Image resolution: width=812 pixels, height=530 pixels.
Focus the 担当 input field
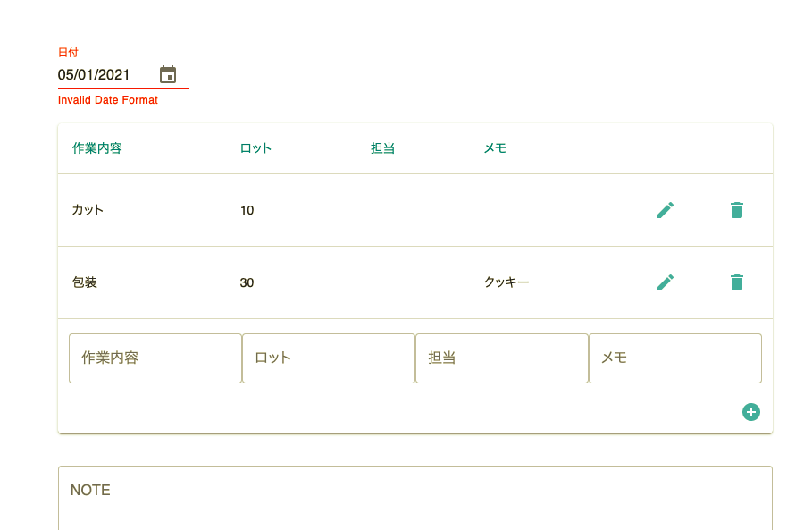(502, 358)
